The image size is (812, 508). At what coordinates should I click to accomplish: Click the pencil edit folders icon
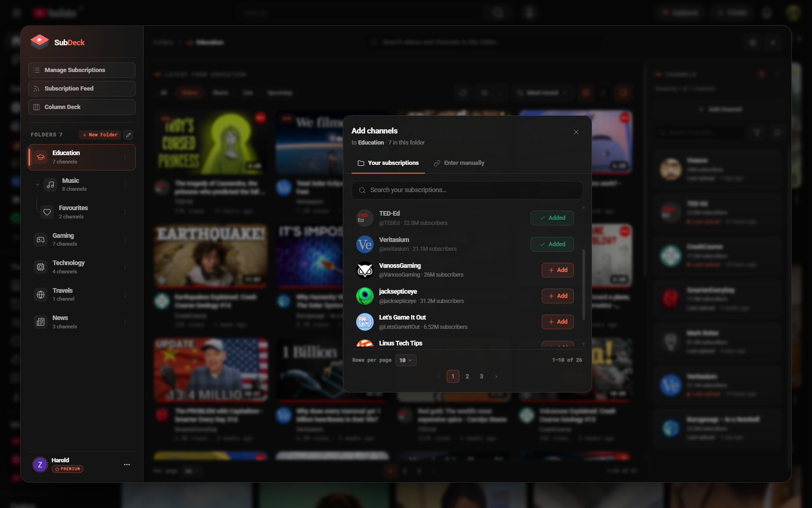129,135
